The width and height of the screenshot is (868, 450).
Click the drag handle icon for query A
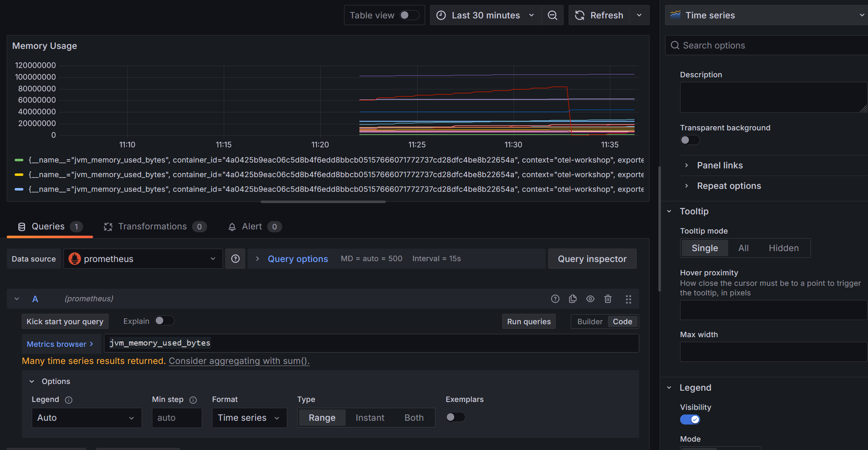point(628,299)
